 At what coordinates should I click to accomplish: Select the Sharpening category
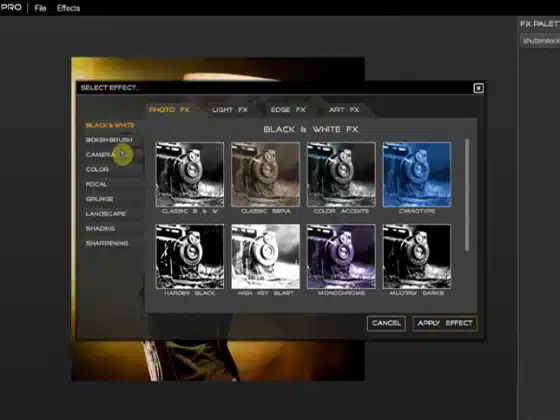click(x=107, y=243)
